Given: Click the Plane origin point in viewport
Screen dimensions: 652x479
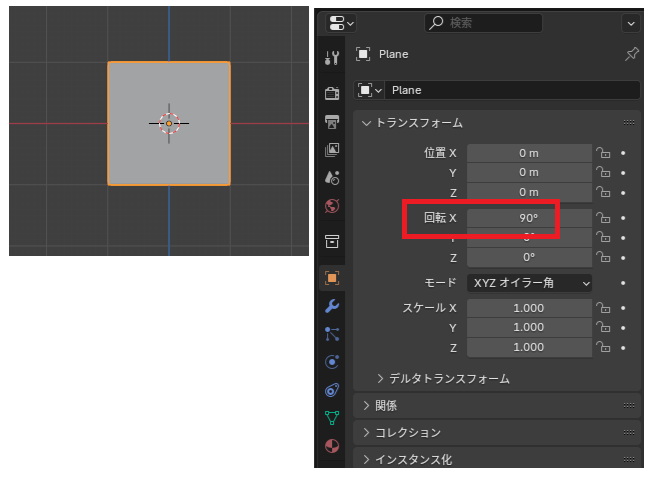Looking at the screenshot, I should click(169, 123).
